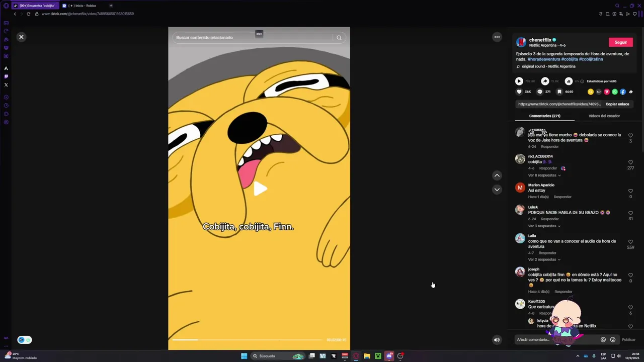Share the video on Facebook
This screenshot has width=644, height=362.
click(623, 92)
